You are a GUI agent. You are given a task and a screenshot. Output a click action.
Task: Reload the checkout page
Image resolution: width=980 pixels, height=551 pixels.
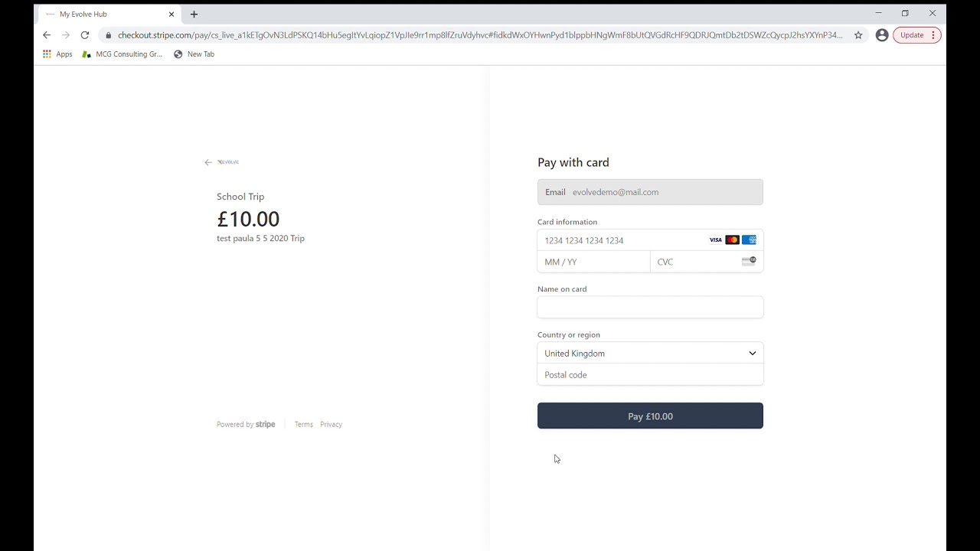coord(85,35)
